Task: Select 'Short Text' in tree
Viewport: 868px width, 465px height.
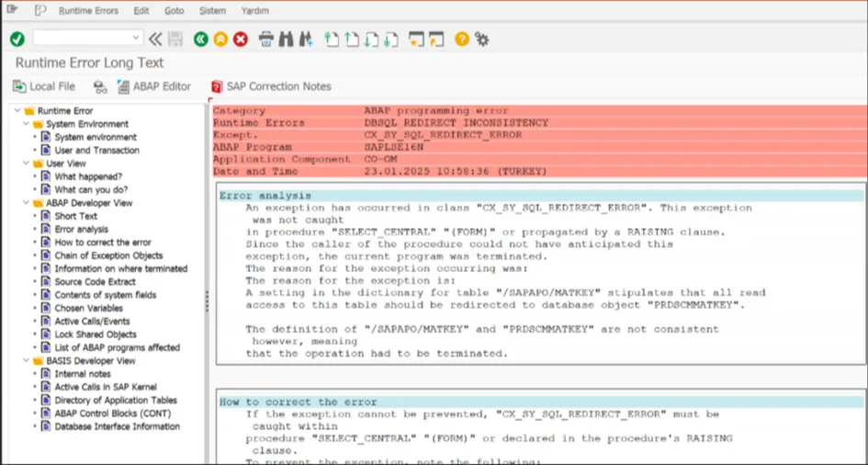Action: [76, 217]
